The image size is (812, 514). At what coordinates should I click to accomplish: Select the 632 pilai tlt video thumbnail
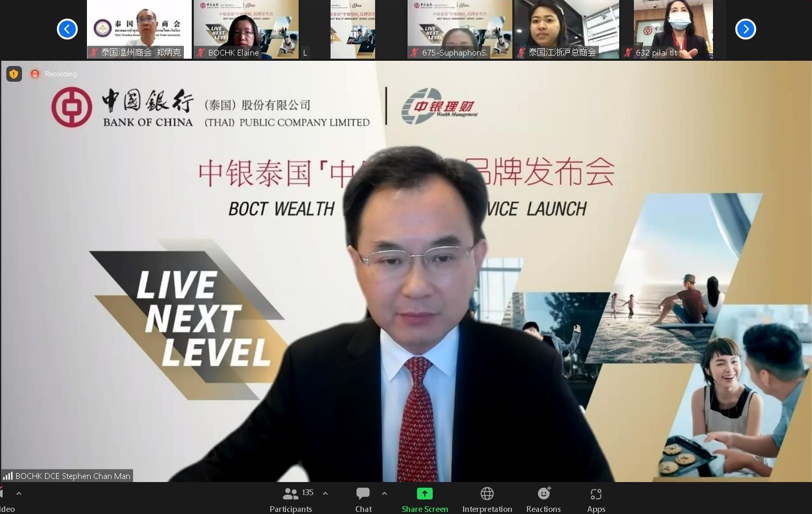click(x=674, y=29)
